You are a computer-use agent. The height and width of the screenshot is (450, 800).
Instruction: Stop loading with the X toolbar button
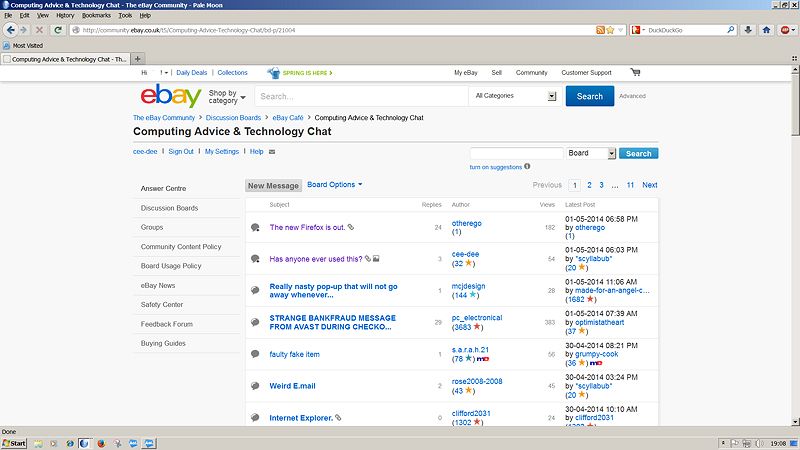[39, 30]
